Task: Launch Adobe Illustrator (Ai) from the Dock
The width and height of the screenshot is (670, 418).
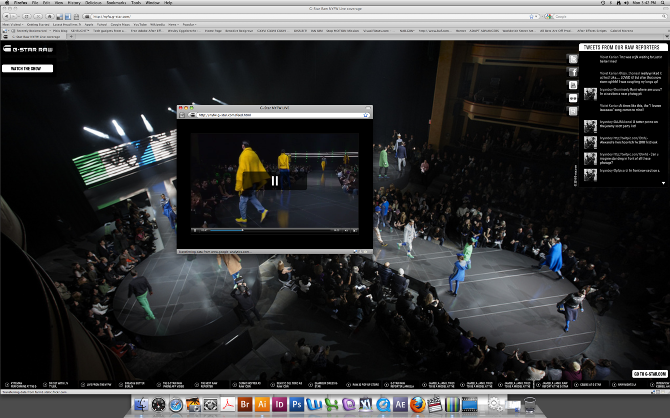Action: pos(262,404)
